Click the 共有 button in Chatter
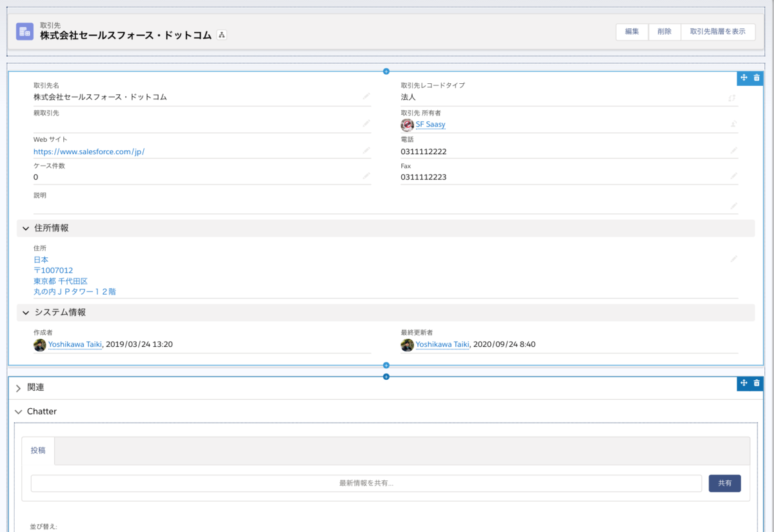This screenshot has width=774, height=532. (x=725, y=484)
